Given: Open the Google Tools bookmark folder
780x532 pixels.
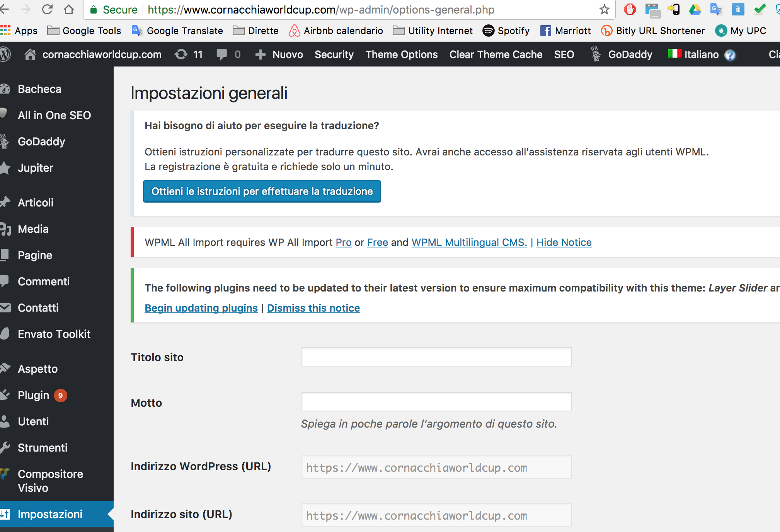Looking at the screenshot, I should [x=84, y=31].
